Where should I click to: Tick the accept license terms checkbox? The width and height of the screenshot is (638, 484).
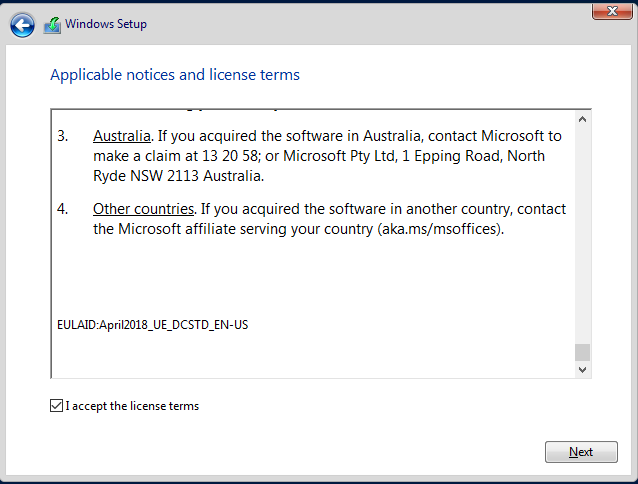pyautogui.click(x=57, y=406)
